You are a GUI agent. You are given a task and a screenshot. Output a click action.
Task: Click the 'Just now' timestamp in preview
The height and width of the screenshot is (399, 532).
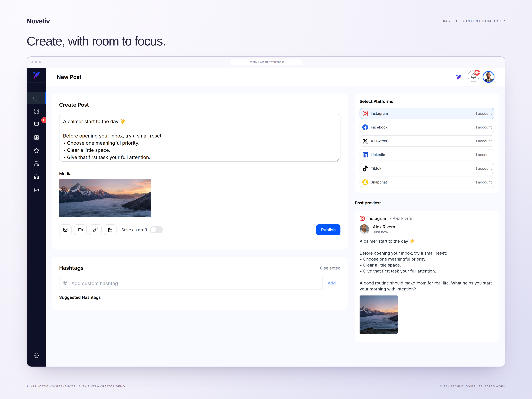(x=380, y=232)
